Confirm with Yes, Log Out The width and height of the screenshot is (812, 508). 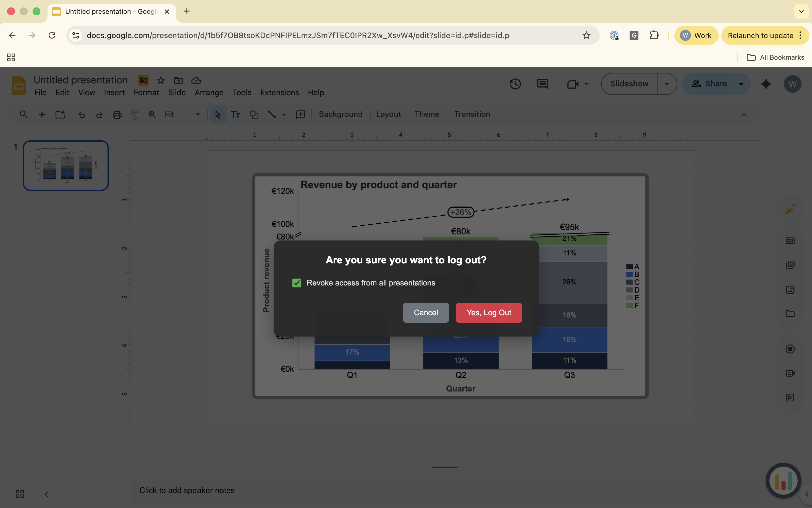click(488, 313)
